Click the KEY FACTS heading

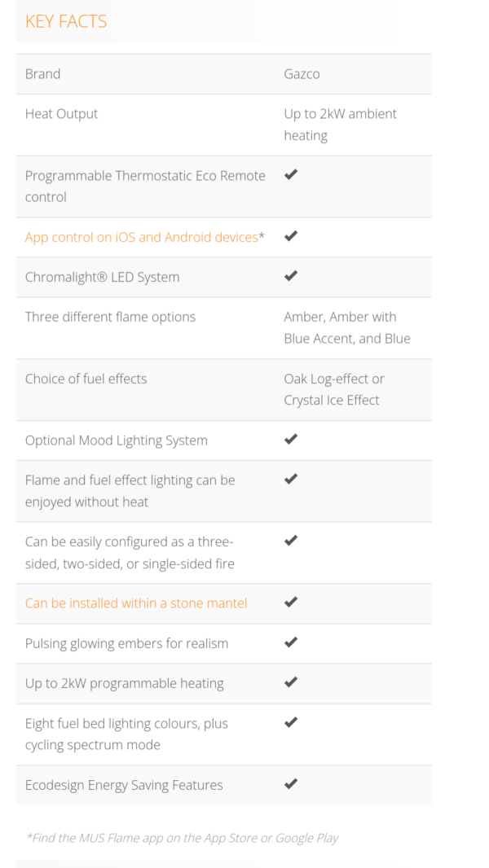pos(66,21)
